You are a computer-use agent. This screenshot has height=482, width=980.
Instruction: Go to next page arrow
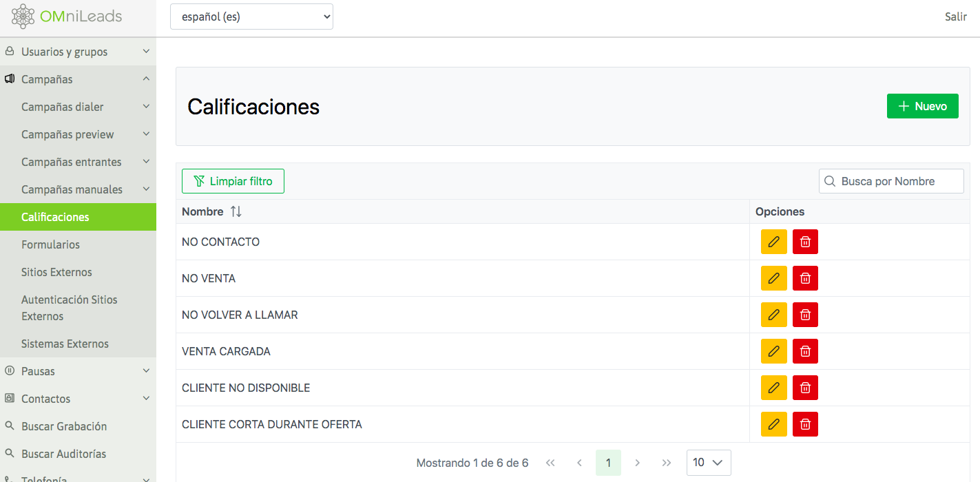637,463
